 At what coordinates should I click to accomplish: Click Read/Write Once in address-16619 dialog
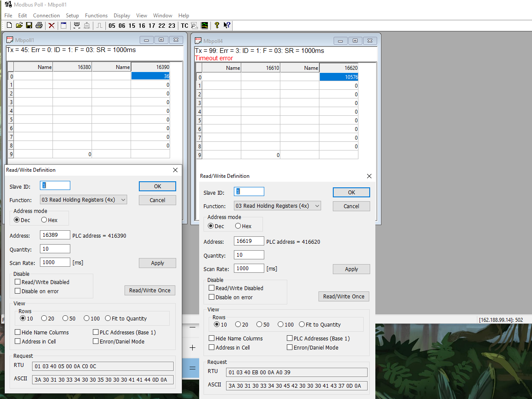[344, 296]
